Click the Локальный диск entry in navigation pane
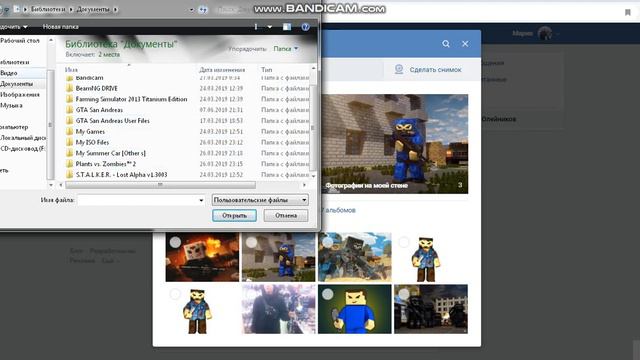640x360 pixels. coord(22,138)
